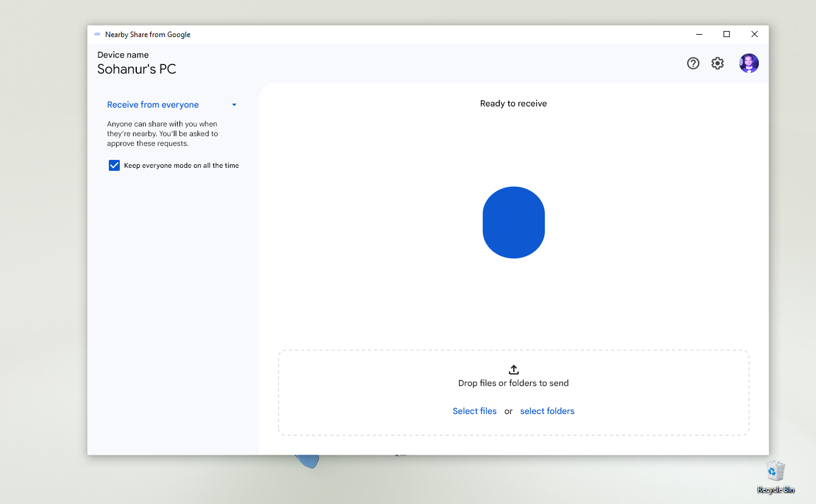Click the Nearby Share title bar logo
Viewport: 816px width, 504px height.
[97, 35]
